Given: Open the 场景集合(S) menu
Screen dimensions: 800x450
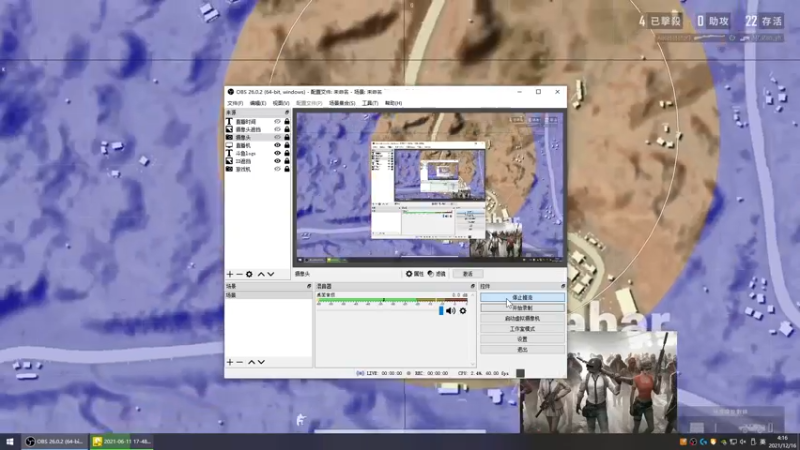Looking at the screenshot, I should tap(342, 103).
